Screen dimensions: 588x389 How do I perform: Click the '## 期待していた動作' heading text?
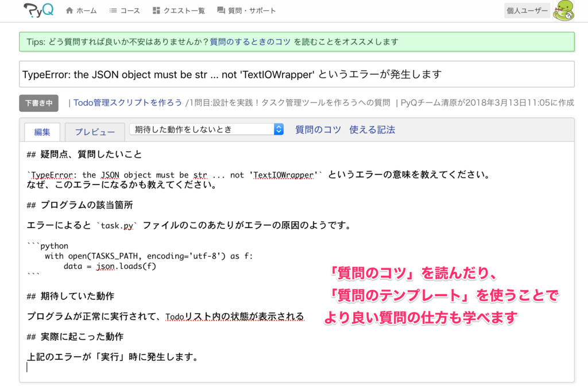point(71,296)
